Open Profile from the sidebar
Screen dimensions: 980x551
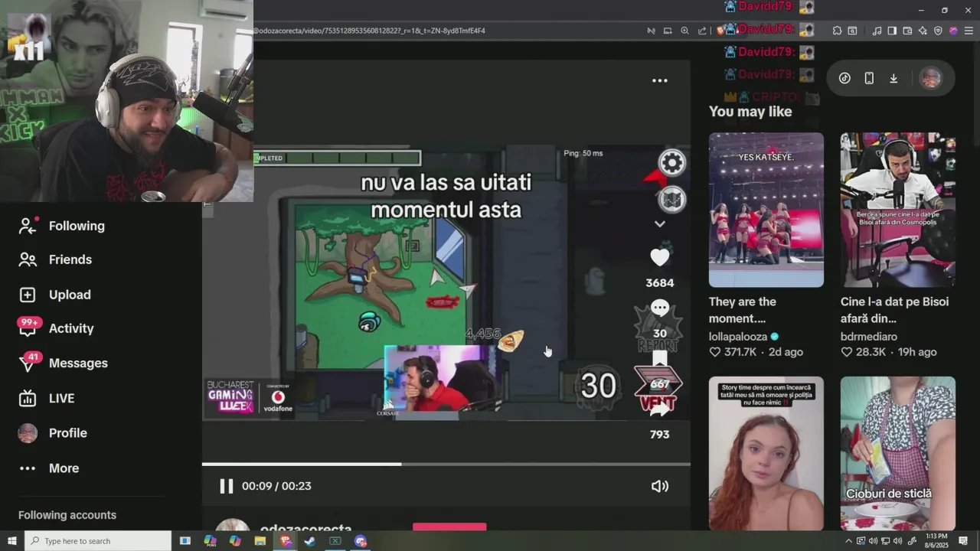[67, 433]
